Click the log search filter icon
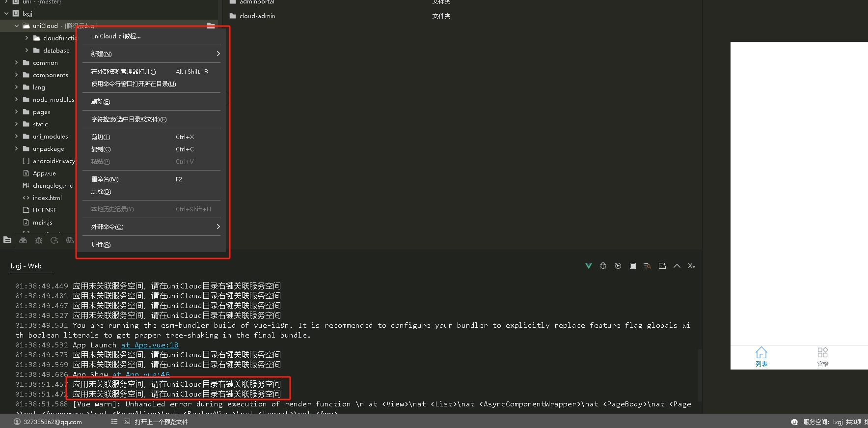Screen dimensions: 868x428 [647, 266]
